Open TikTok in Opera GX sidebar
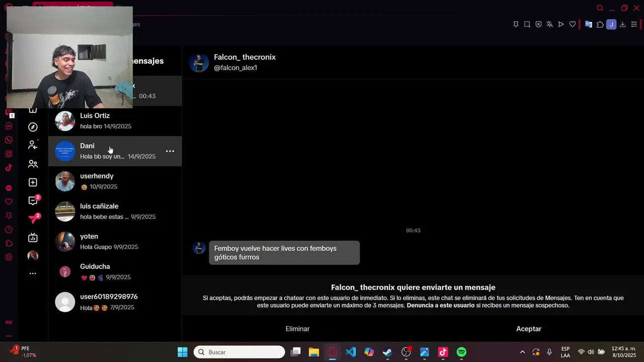The width and height of the screenshot is (644, 362). pyautogui.click(x=9, y=168)
